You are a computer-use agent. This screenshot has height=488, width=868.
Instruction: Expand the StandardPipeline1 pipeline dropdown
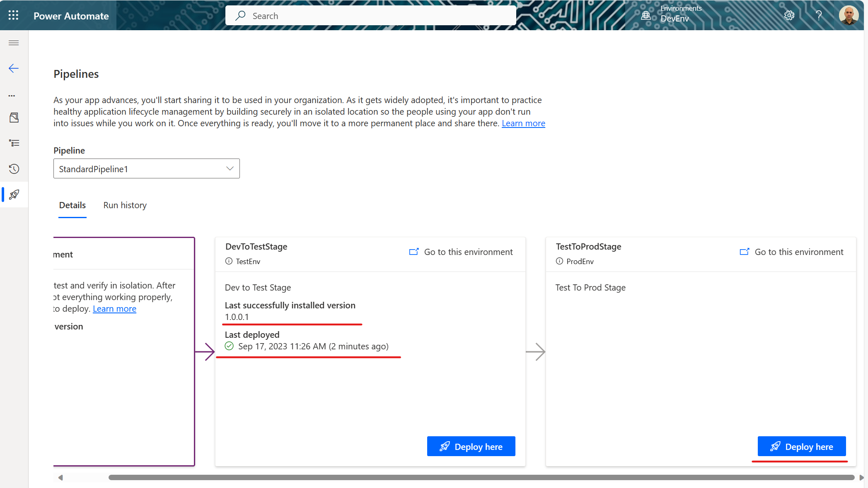(x=146, y=168)
